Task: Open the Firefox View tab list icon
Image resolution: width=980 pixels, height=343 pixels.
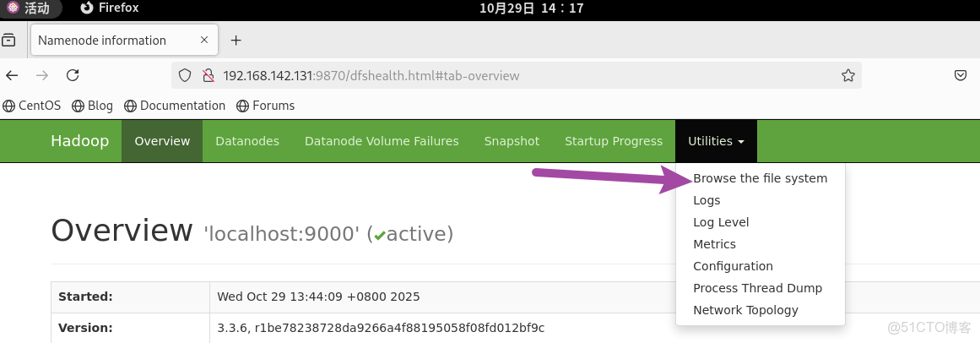Action: 9,41
